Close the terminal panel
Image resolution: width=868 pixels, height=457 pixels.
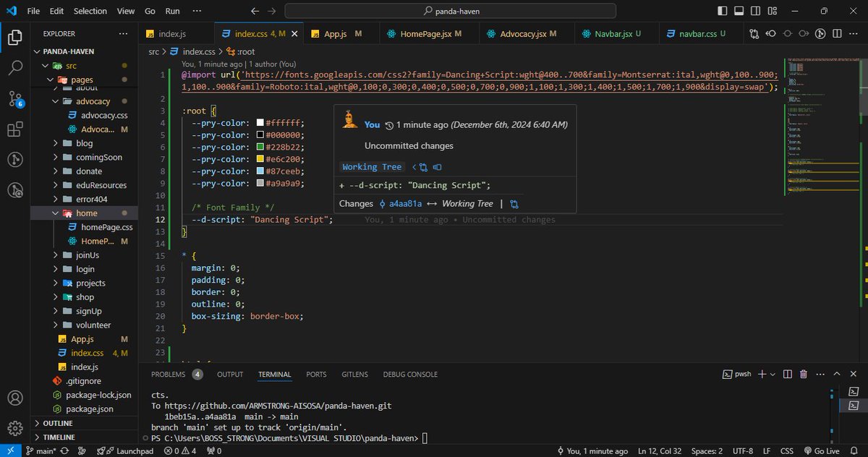click(x=854, y=374)
